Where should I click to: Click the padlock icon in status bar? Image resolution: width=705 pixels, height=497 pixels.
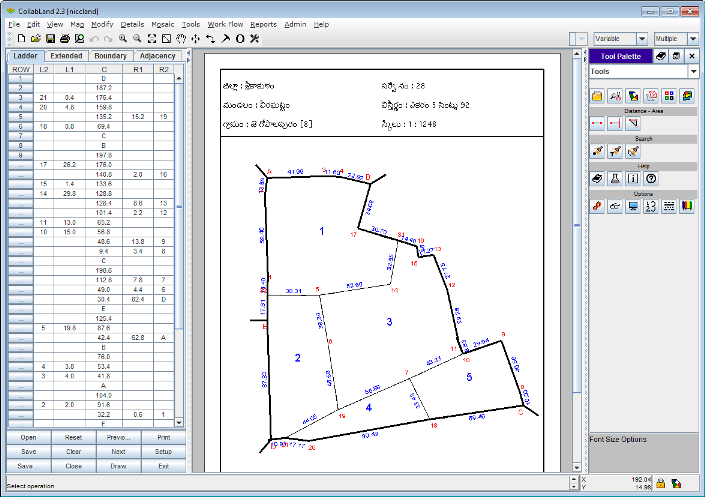pyautogui.click(x=660, y=484)
